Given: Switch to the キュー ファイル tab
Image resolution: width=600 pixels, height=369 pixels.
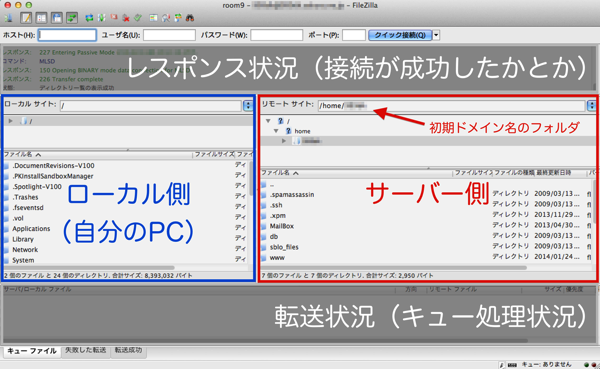Looking at the screenshot, I should [x=32, y=351].
